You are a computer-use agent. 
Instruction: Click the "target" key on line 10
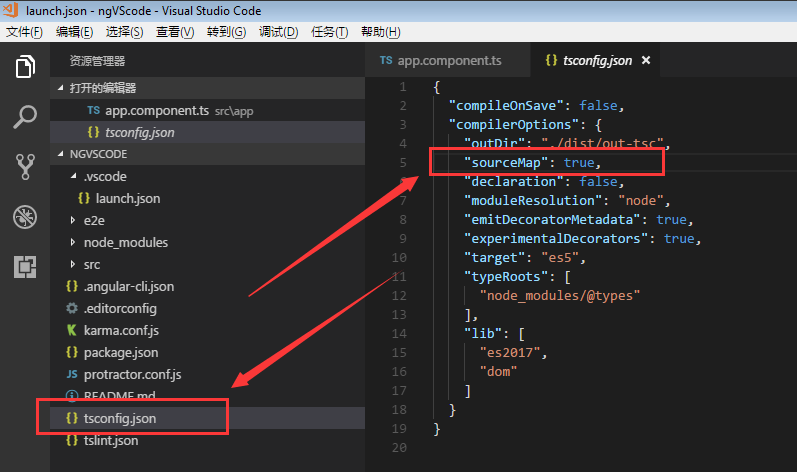(x=495, y=258)
